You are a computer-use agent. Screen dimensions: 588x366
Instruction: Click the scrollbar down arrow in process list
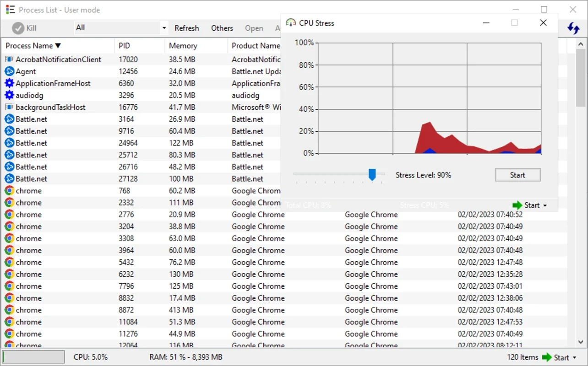(x=581, y=341)
